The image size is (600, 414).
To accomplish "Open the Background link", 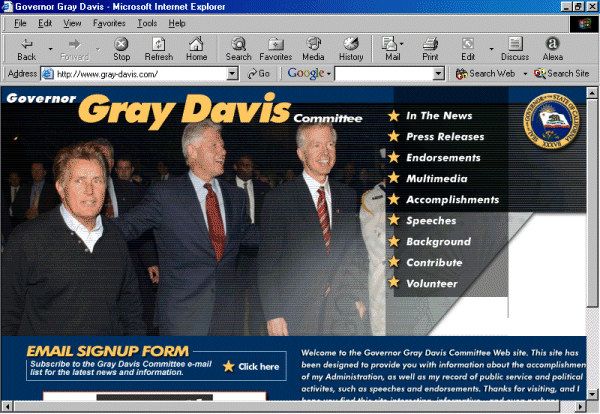I will click(439, 242).
